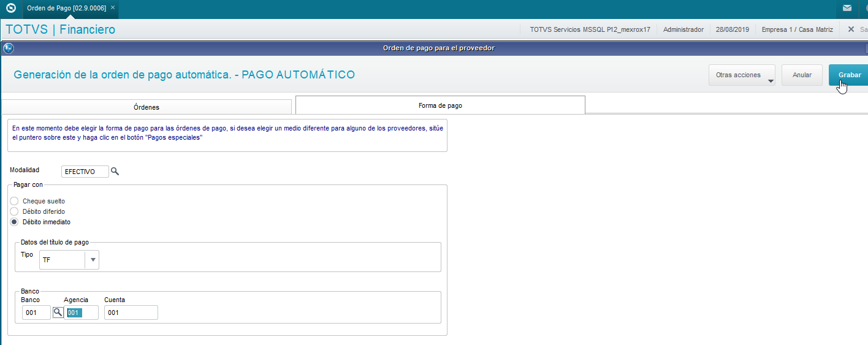Click the X exit icon in header bar
Screen dimensions: 868x345
click(851, 29)
